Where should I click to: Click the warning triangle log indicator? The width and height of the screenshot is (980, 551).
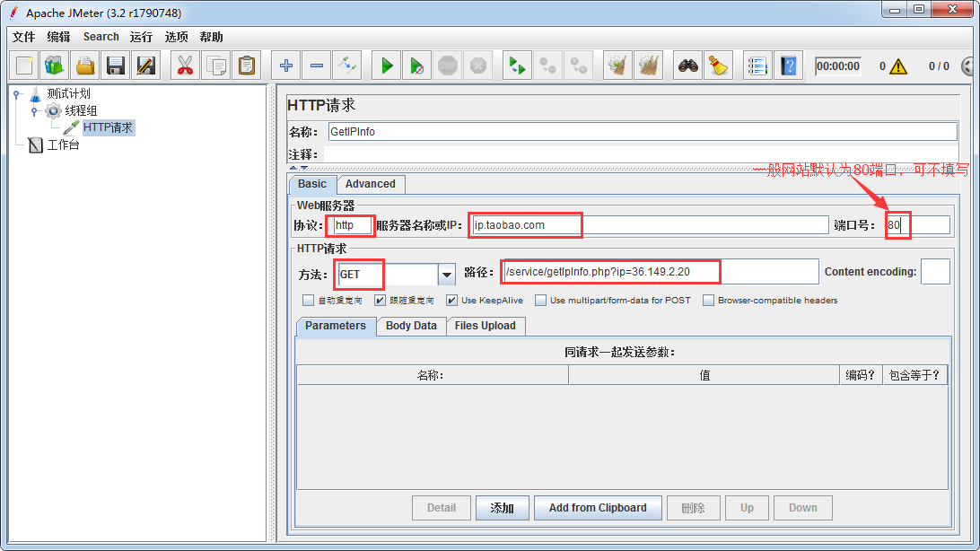click(x=898, y=66)
